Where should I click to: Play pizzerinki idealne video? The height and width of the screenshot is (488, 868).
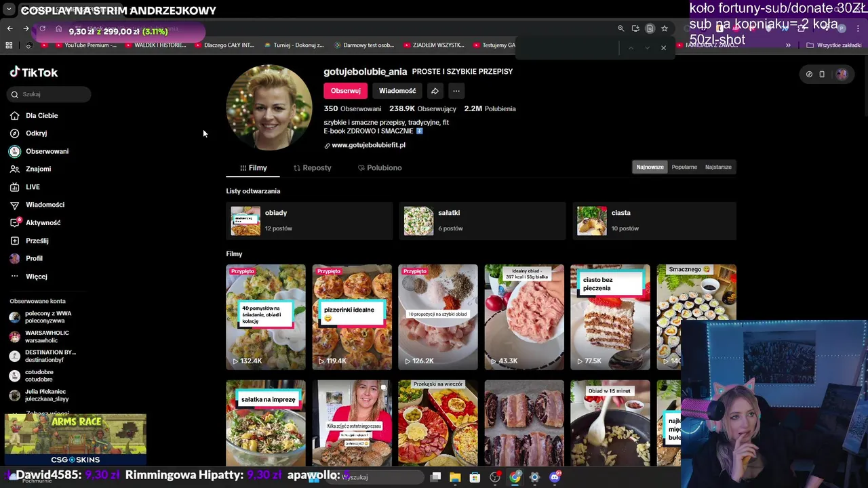click(352, 317)
